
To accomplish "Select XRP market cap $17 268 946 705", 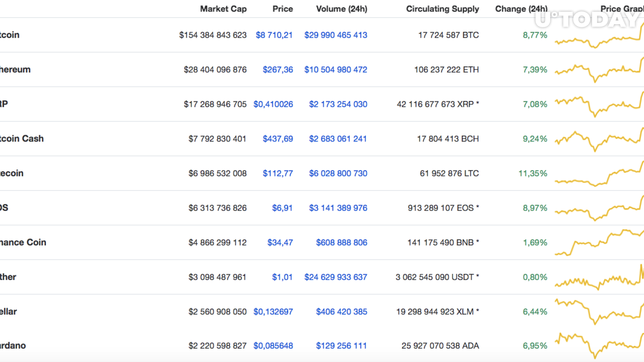I will pyautogui.click(x=215, y=104).
